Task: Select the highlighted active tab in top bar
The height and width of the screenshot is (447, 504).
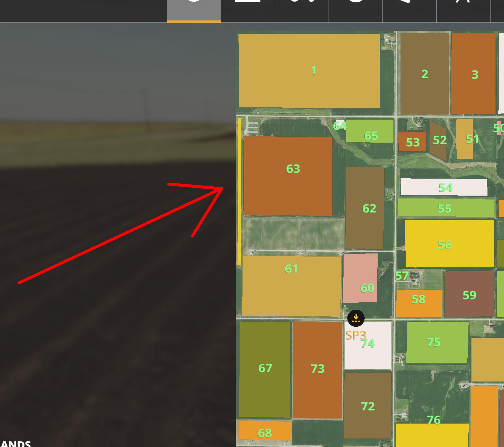Action: tap(194, 11)
